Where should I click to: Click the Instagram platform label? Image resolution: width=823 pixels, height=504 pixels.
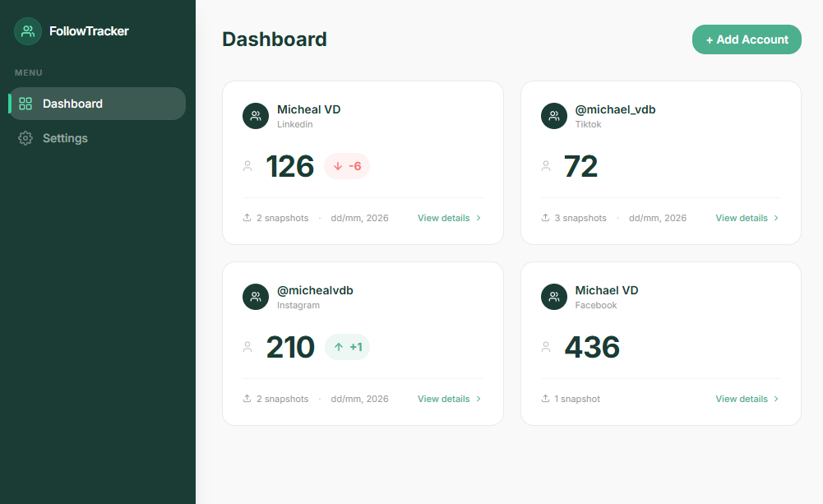(x=298, y=305)
